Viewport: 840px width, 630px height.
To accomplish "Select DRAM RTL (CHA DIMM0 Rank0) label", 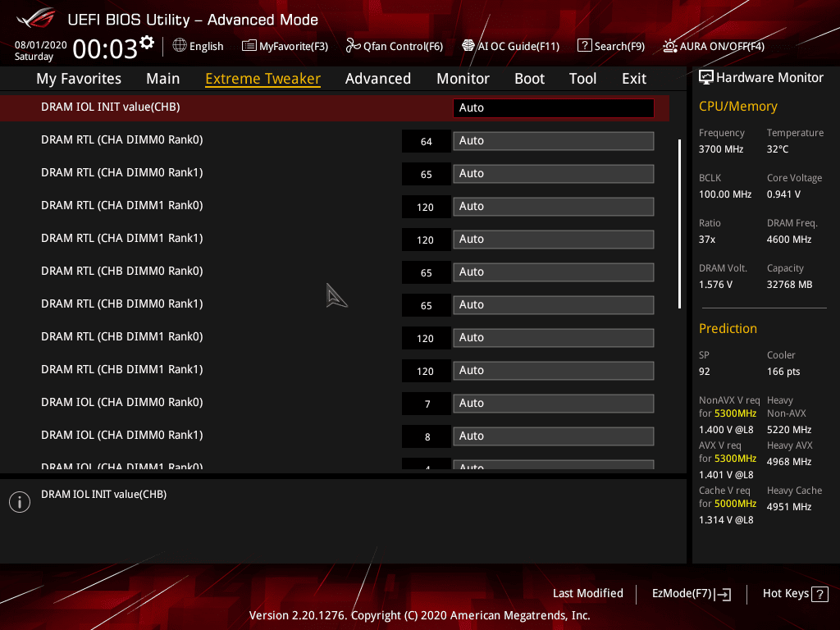I will [x=122, y=139].
